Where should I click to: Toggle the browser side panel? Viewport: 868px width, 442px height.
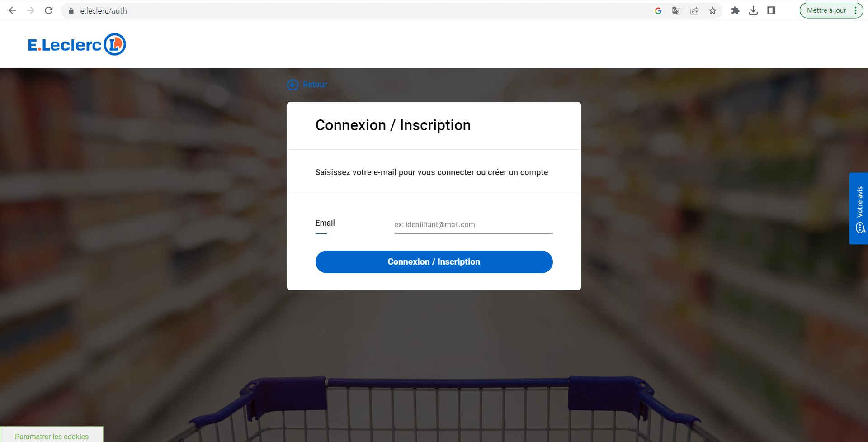pos(771,11)
